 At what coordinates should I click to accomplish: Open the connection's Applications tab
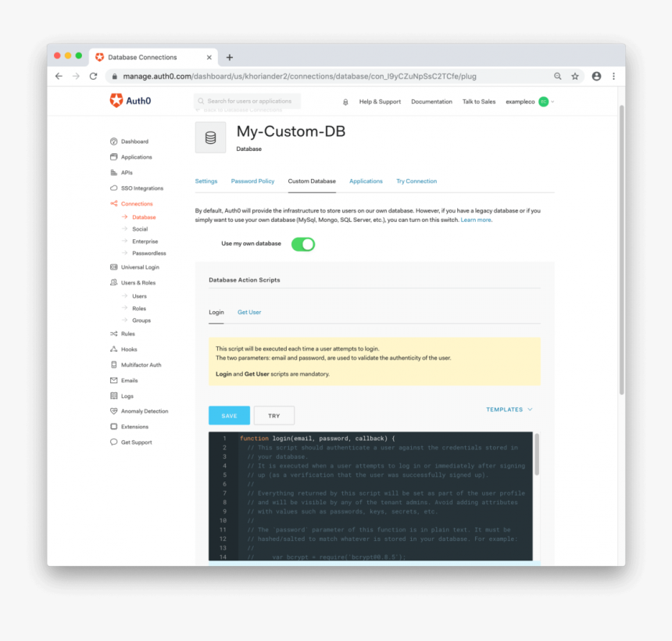(x=366, y=181)
